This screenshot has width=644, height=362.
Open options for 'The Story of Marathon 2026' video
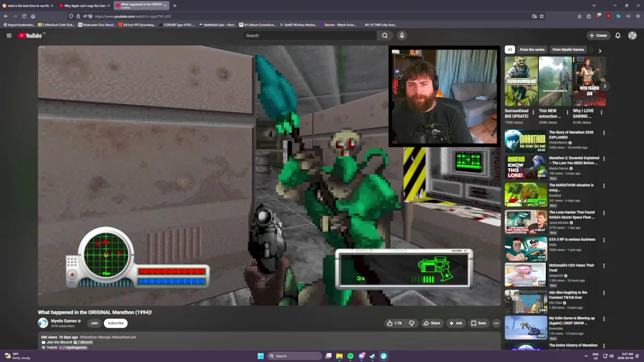pos(604,133)
